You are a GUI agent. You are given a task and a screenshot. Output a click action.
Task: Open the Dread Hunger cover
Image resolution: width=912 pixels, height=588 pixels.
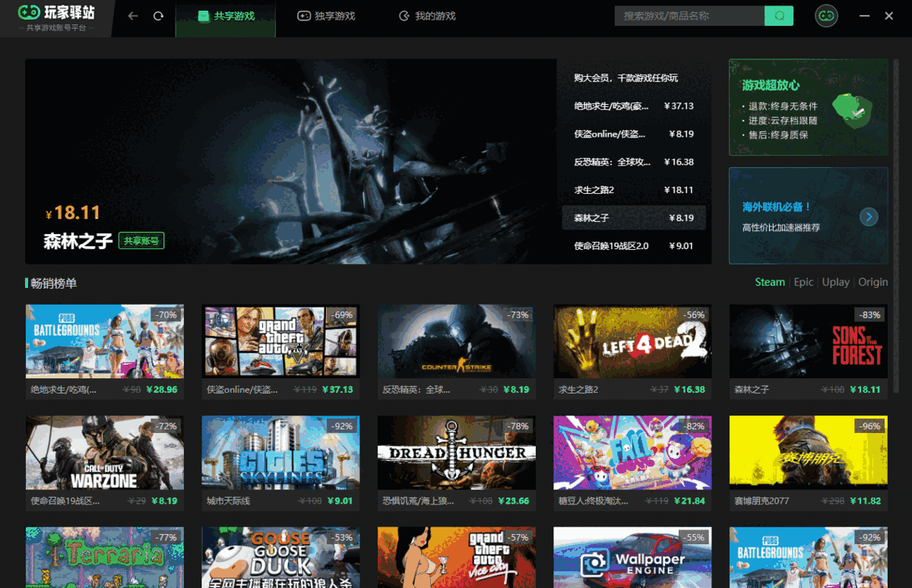coord(457,453)
